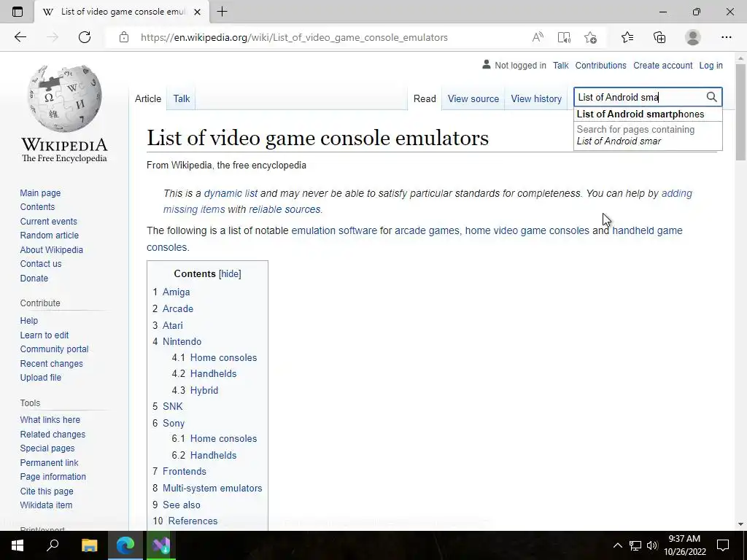Reload the page with the refresh icon
Image resolution: width=747 pixels, height=560 pixels.
85,37
